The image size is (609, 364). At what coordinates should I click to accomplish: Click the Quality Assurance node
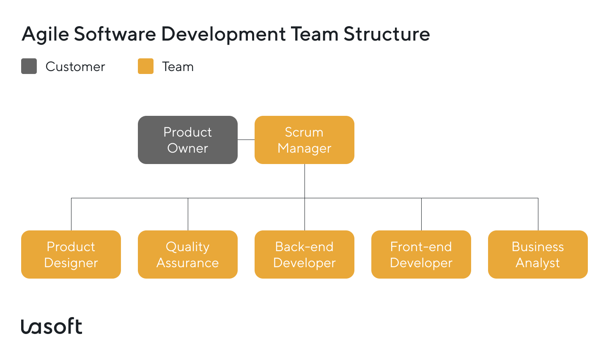tap(187, 254)
